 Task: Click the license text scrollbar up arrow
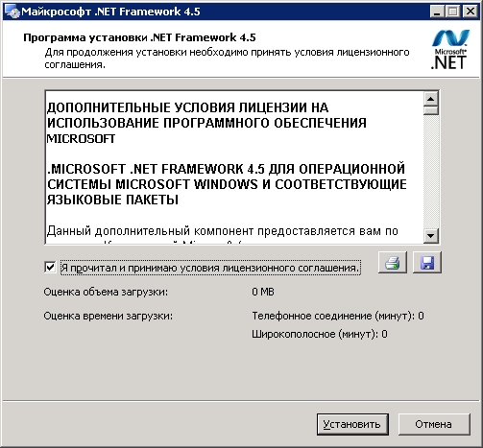(x=430, y=99)
